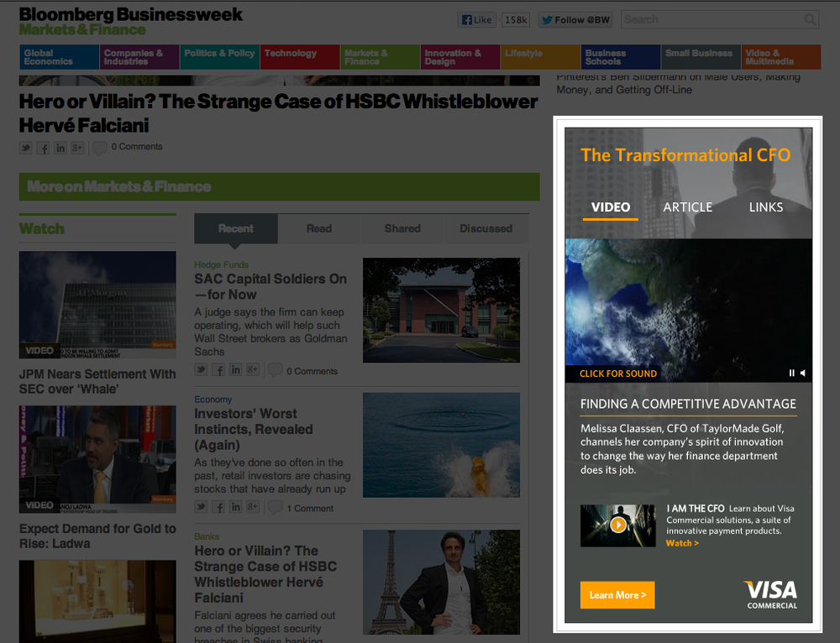Click the search magnifier icon
The width and height of the screenshot is (840, 643).
[x=809, y=18]
